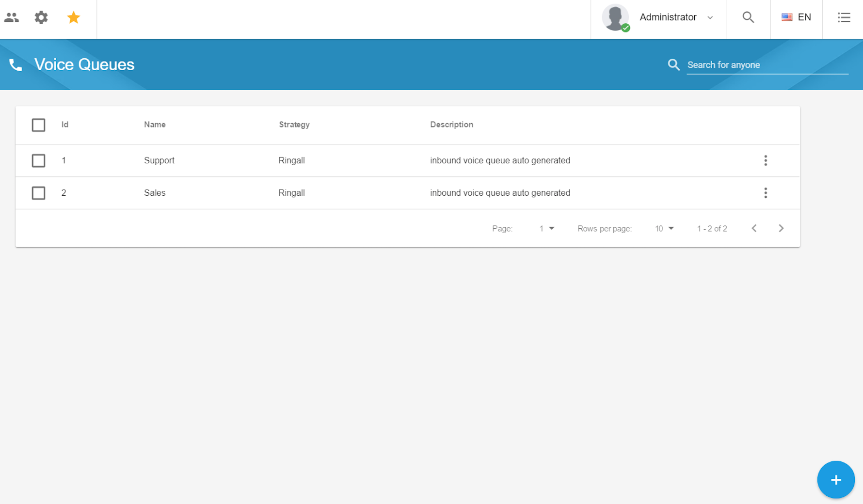Go to the next page arrow
863x504 pixels.
781,228
